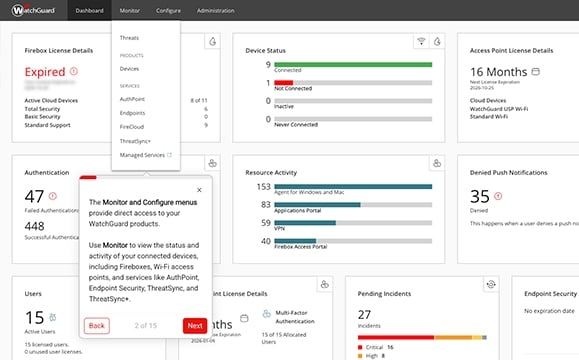Click the Total Security row
The height and width of the screenshot is (360, 579).
tap(116, 109)
